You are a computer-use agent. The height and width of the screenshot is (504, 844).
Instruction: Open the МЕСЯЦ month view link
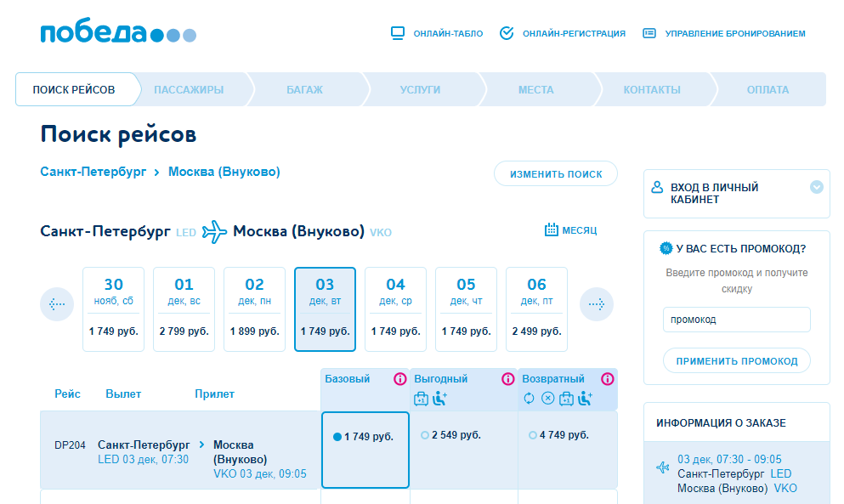[579, 230]
